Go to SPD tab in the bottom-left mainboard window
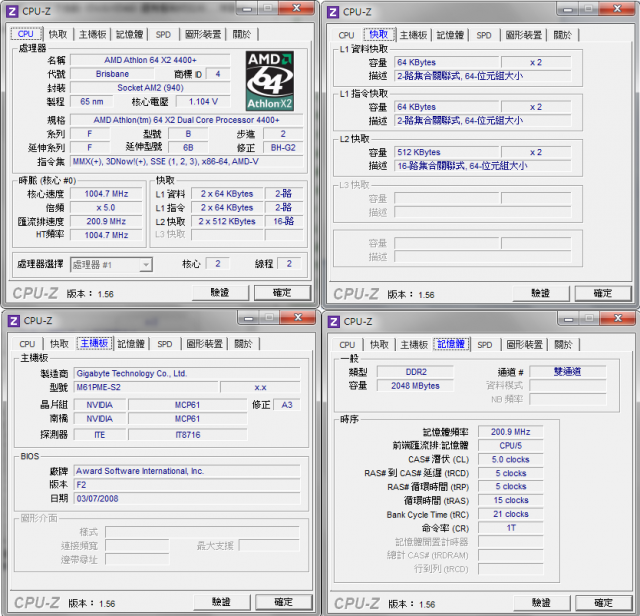 tap(164, 344)
